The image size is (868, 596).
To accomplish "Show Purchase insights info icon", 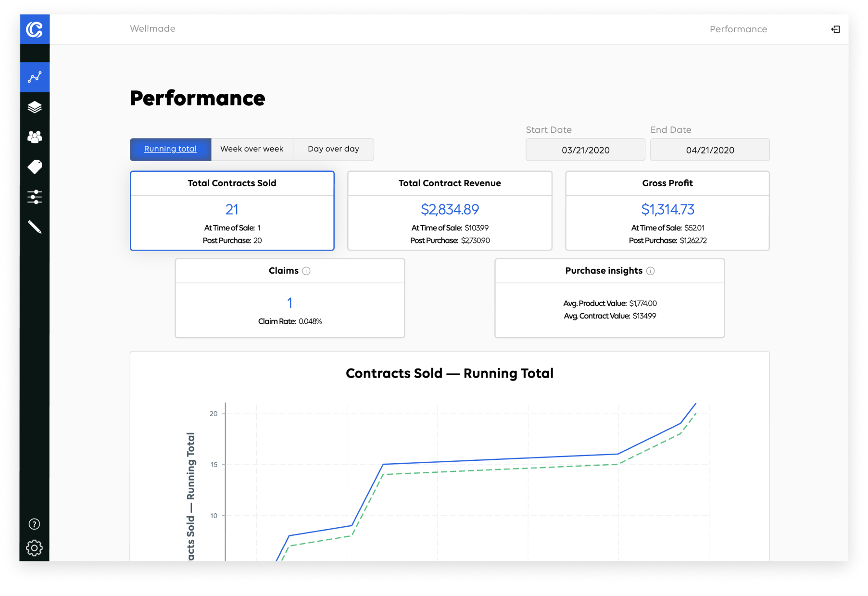I will click(651, 271).
